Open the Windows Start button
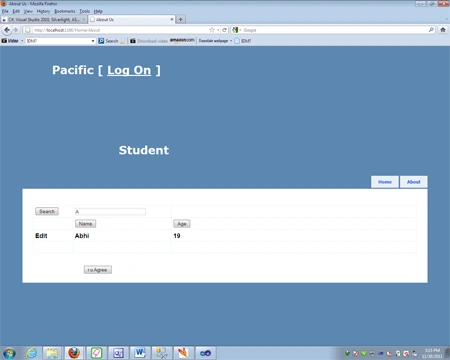Viewport: 450px width, 360px height. pos(9,353)
